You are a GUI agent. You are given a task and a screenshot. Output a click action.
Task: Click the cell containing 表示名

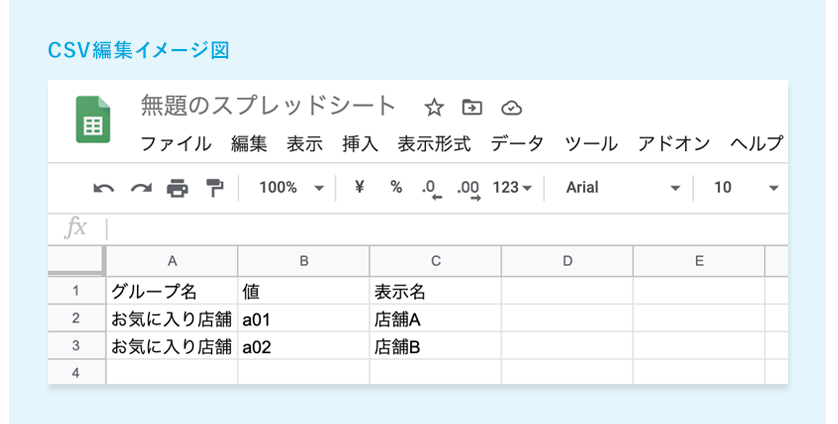(x=436, y=291)
